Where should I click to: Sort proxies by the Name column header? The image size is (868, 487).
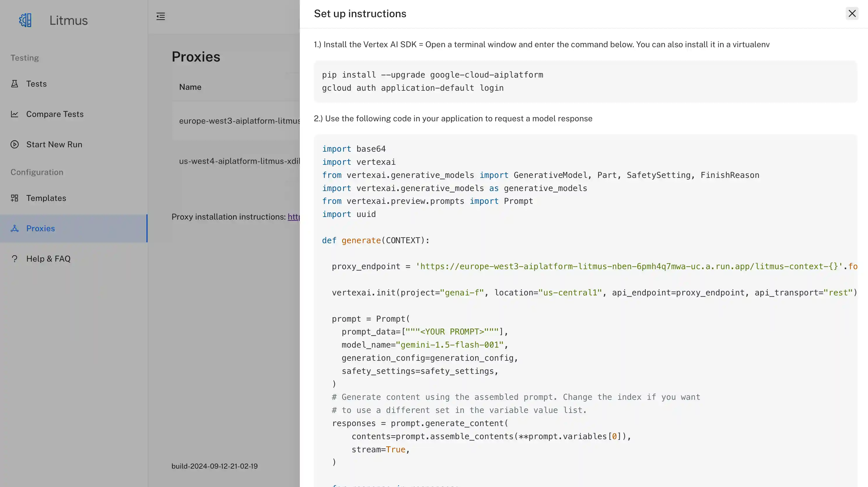190,87
